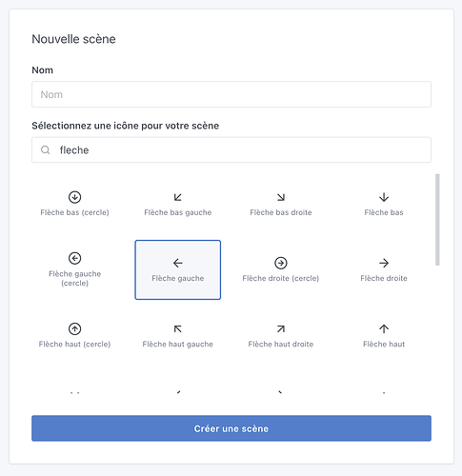Click the Créer une scène button
462x476 pixels.
click(x=231, y=428)
